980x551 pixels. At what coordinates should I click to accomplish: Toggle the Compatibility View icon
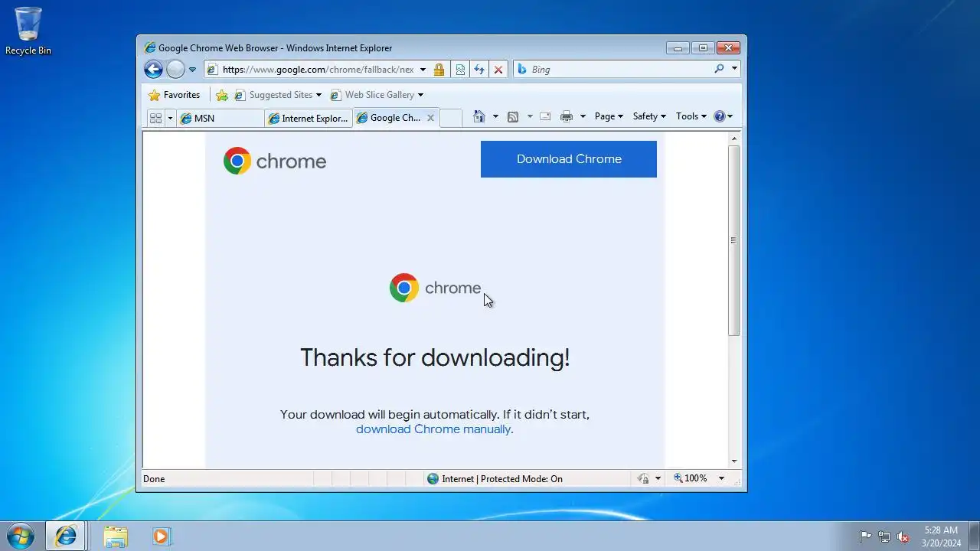tap(460, 70)
